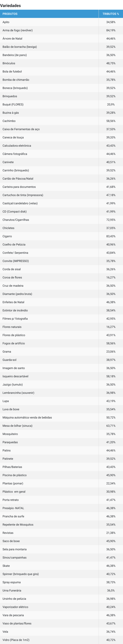Click the Binóculos product name

(x=9, y=63)
